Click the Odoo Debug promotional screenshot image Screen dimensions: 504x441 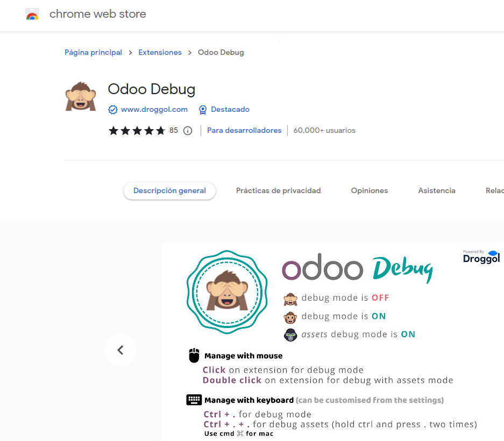[x=332, y=342]
